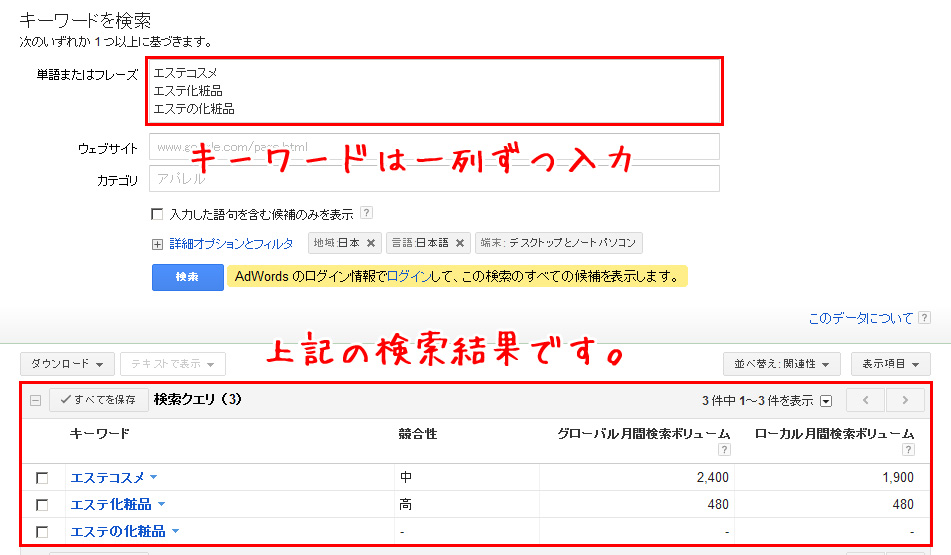Click help icon under ローカル月間検索ボリューム header

(908, 449)
